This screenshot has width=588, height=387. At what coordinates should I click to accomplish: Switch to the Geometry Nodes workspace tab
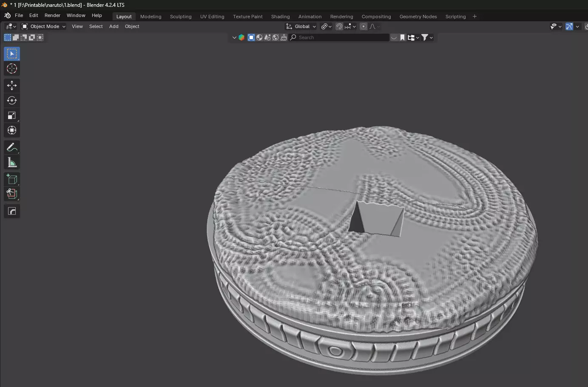[418, 17]
